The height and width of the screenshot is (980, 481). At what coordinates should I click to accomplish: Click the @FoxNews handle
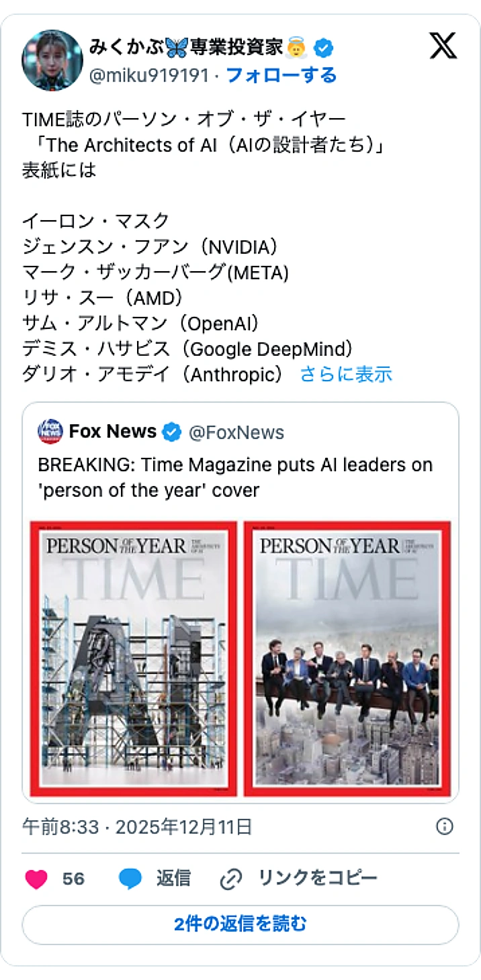[235, 432]
